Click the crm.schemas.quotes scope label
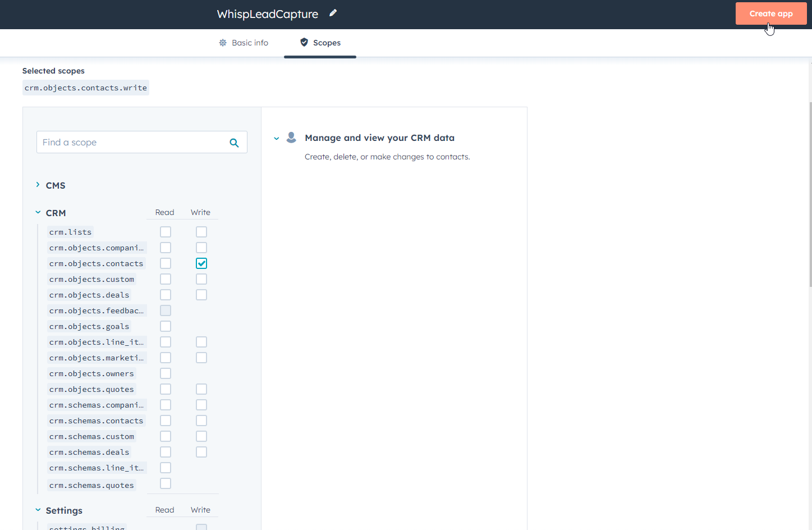Image resolution: width=812 pixels, height=530 pixels. coord(91,485)
